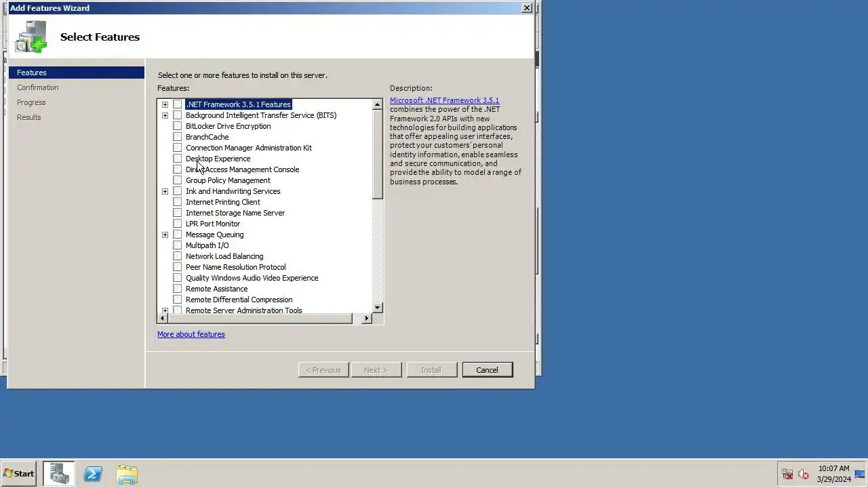Screen dimensions: 868x488
Task: Select the Progress wizard step
Action: click(x=31, y=102)
